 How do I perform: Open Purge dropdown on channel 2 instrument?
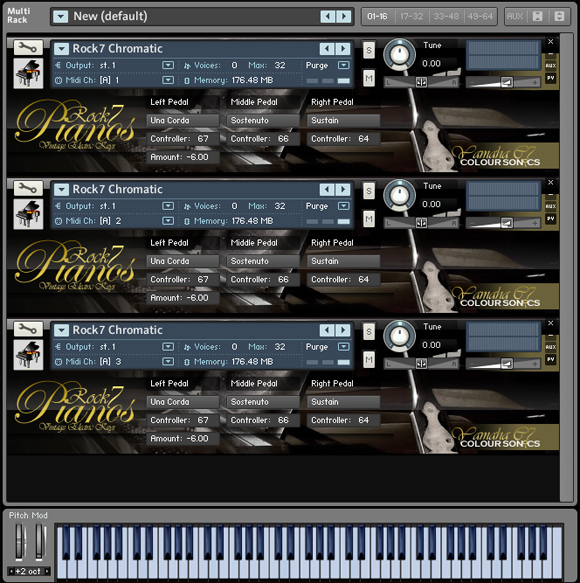(344, 206)
